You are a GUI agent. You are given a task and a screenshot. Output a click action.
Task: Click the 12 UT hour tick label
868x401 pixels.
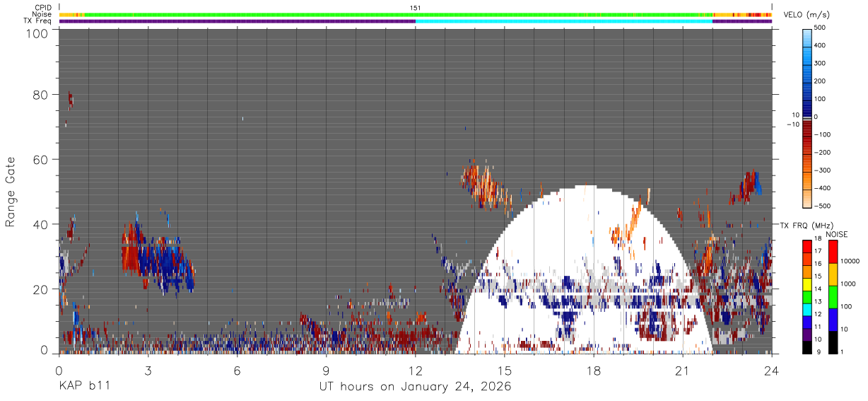(416, 370)
